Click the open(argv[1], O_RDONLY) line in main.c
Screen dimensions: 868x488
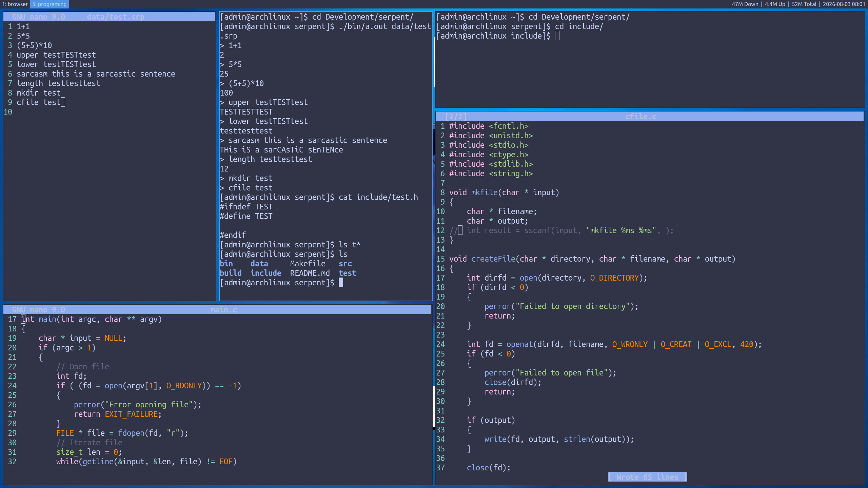pos(149,386)
